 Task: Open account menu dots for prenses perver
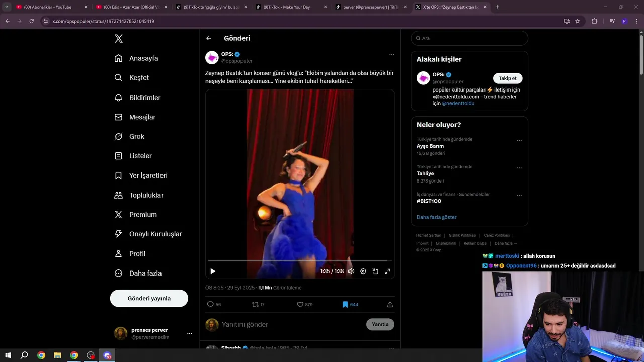point(190,333)
